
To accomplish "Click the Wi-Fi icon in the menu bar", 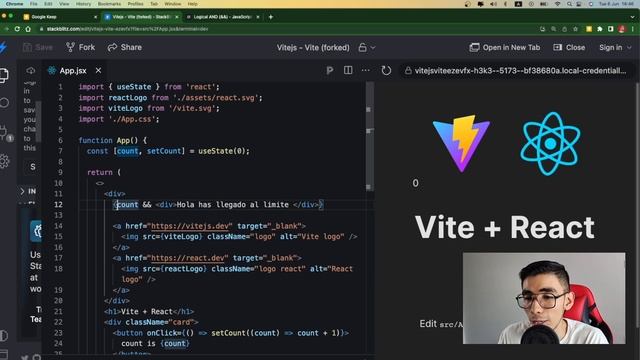I will point(558,4).
